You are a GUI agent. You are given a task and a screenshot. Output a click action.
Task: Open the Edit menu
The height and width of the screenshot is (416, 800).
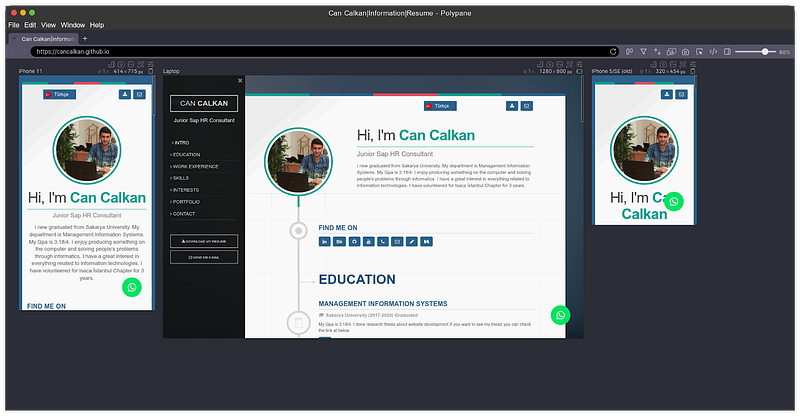30,25
